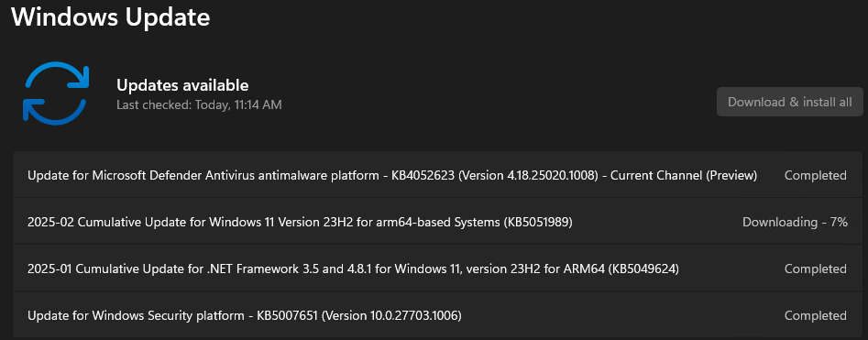Click Completed status for Defender Antivirus update
This screenshot has height=340, width=868.
pos(816,176)
